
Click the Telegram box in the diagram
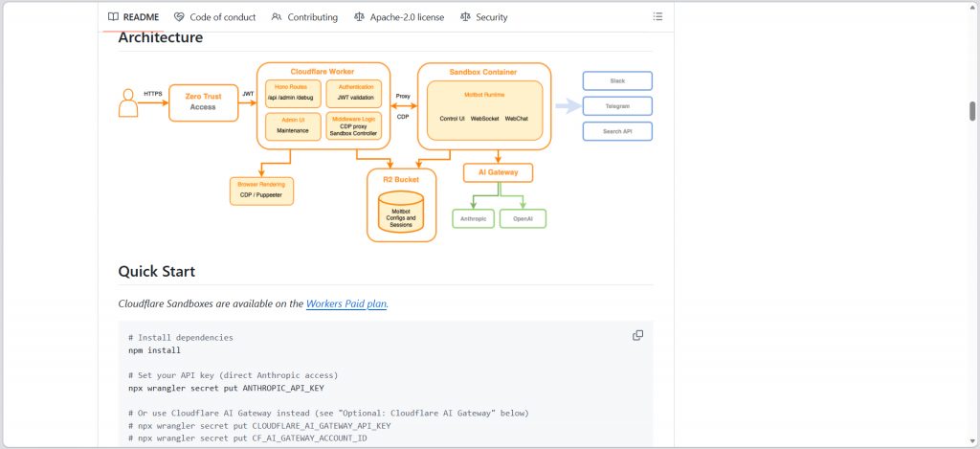[x=617, y=105]
